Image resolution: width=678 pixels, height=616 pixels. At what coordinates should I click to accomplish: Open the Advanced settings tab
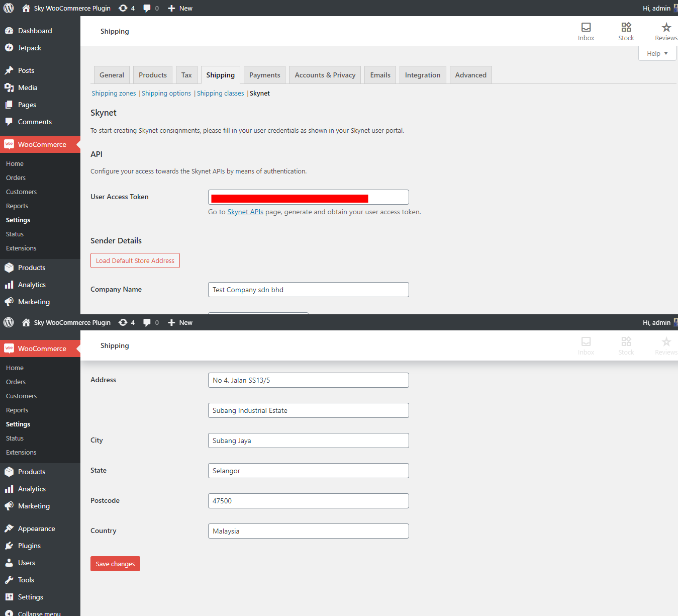470,74
